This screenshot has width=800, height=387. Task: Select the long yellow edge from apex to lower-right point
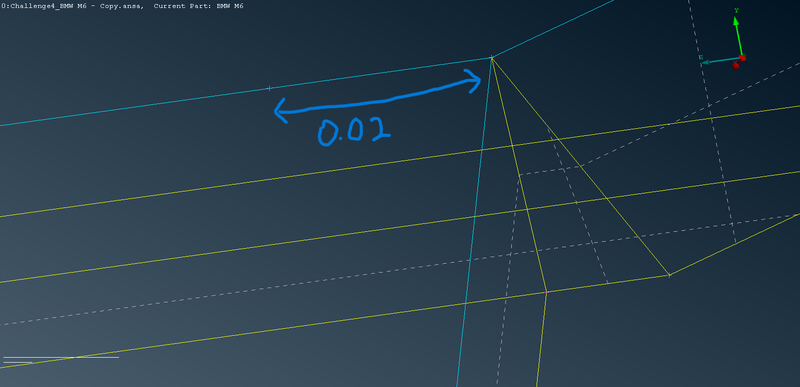tap(581, 166)
